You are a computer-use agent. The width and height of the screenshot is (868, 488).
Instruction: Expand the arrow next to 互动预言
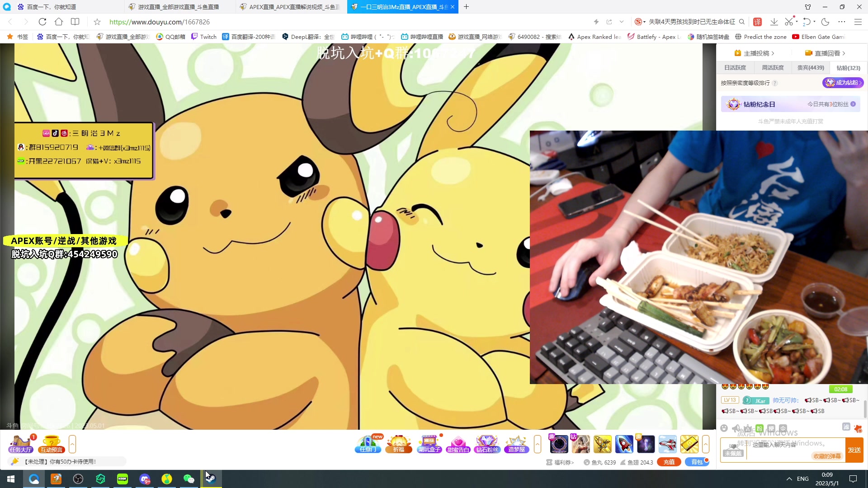72,444
